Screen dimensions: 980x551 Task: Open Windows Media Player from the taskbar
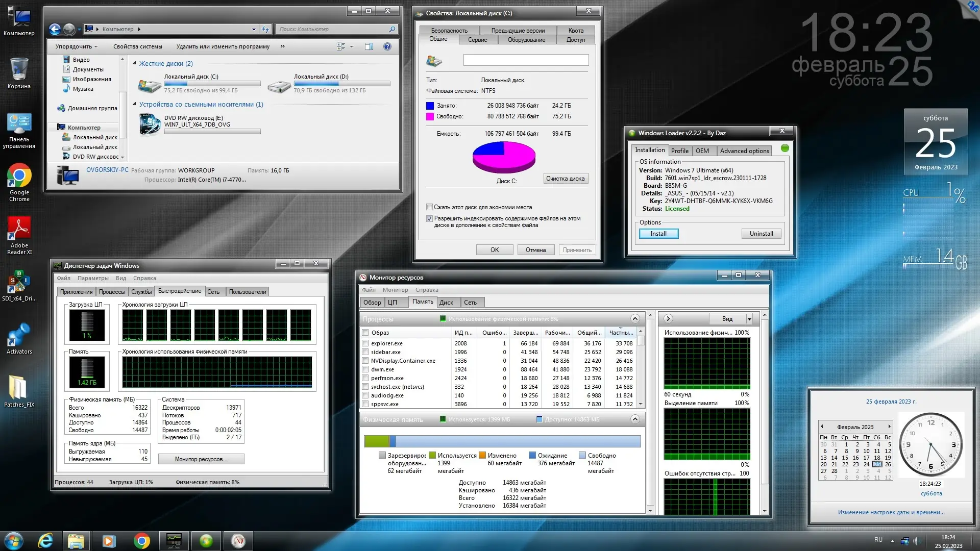[x=108, y=540]
